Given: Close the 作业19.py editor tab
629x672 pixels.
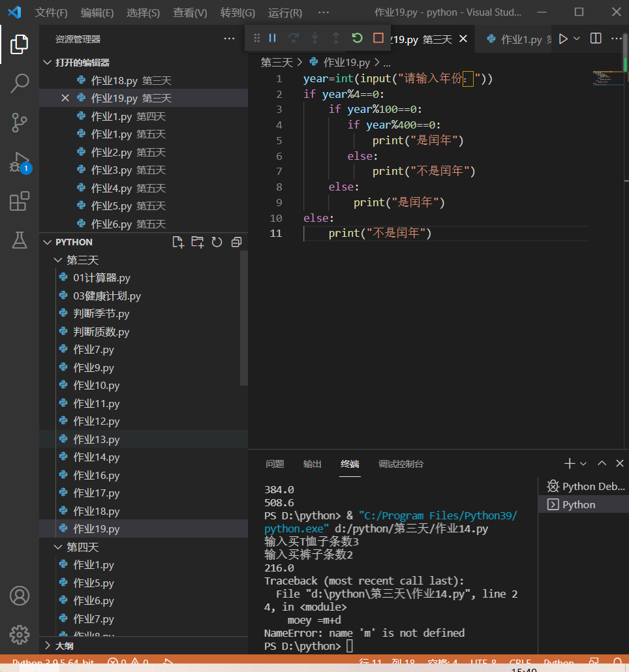Looking at the screenshot, I should click(463, 39).
